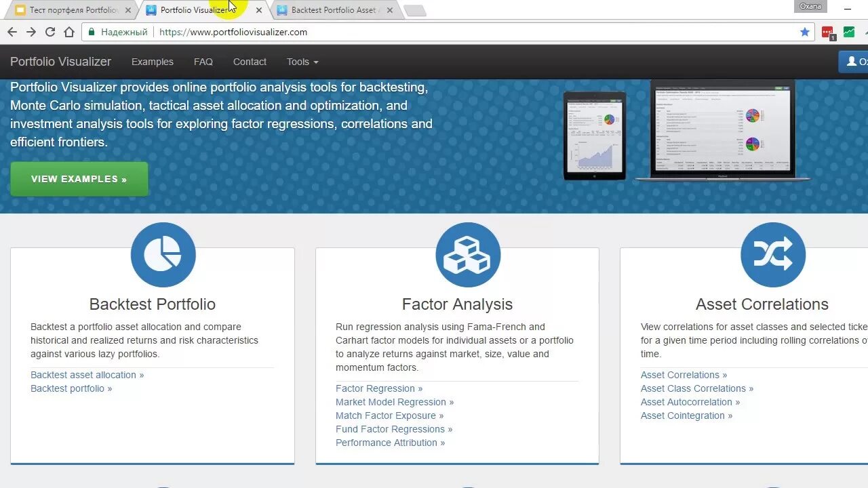Click the Asset Correlations shuffle icon

[773, 255]
